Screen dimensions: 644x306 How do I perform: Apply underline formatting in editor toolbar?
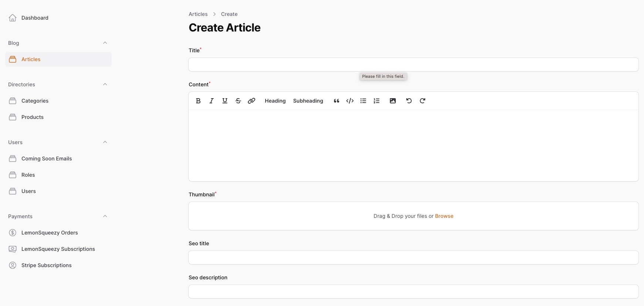[x=225, y=101]
